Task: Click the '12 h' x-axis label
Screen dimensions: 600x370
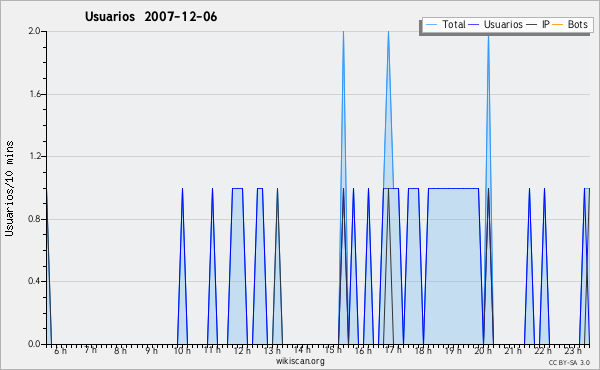Action: tap(242, 351)
